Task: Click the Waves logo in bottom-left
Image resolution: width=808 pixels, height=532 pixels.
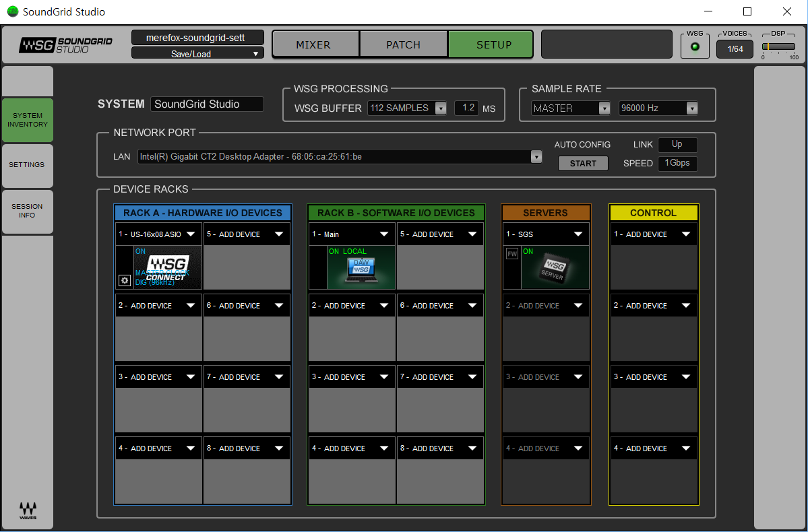Action: pyautogui.click(x=28, y=510)
